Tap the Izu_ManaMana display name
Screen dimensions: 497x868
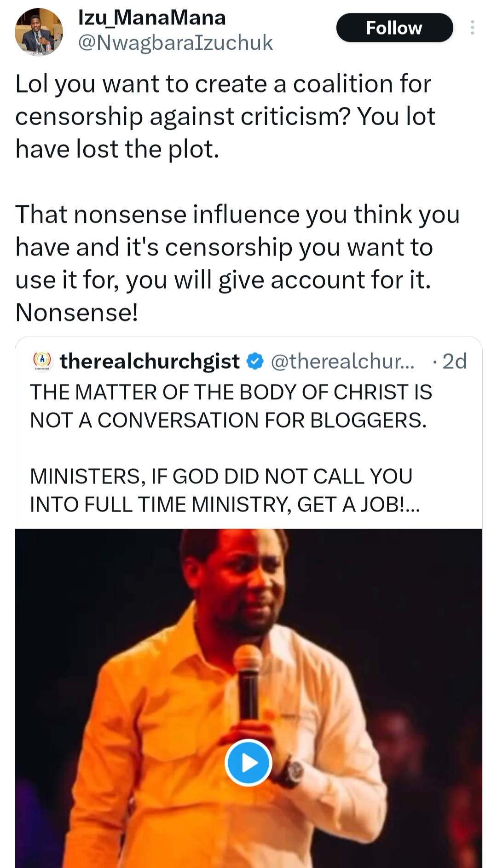[x=152, y=17]
